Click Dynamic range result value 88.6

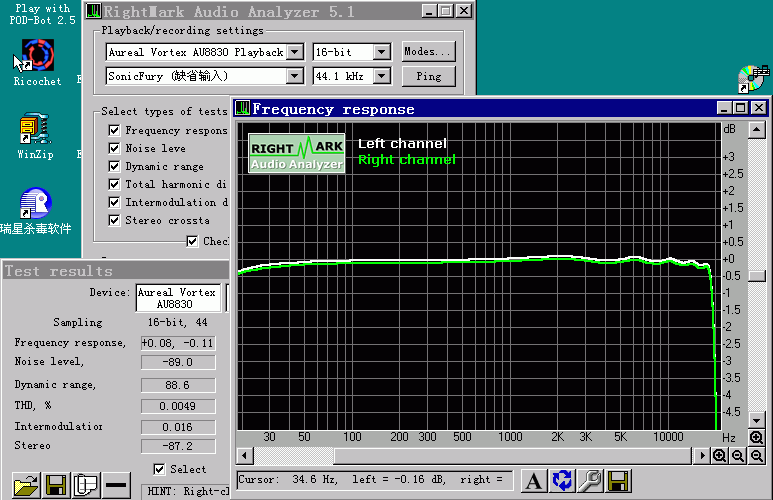[178, 385]
